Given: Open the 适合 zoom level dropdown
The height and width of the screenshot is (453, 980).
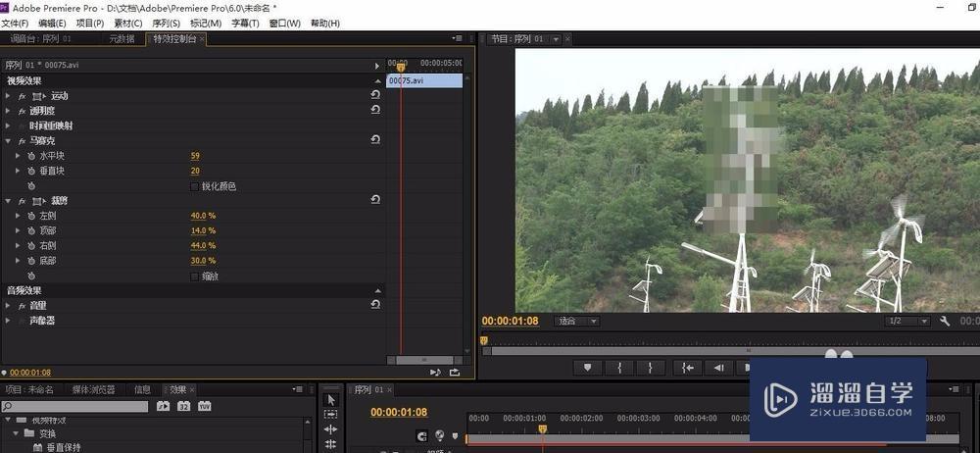Looking at the screenshot, I should pos(577,321).
